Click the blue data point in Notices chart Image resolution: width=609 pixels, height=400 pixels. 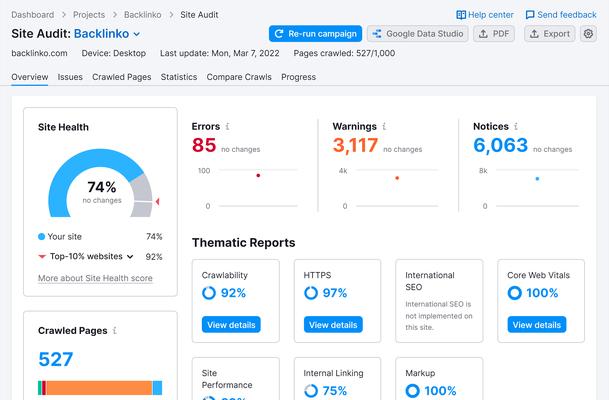pyautogui.click(x=537, y=179)
